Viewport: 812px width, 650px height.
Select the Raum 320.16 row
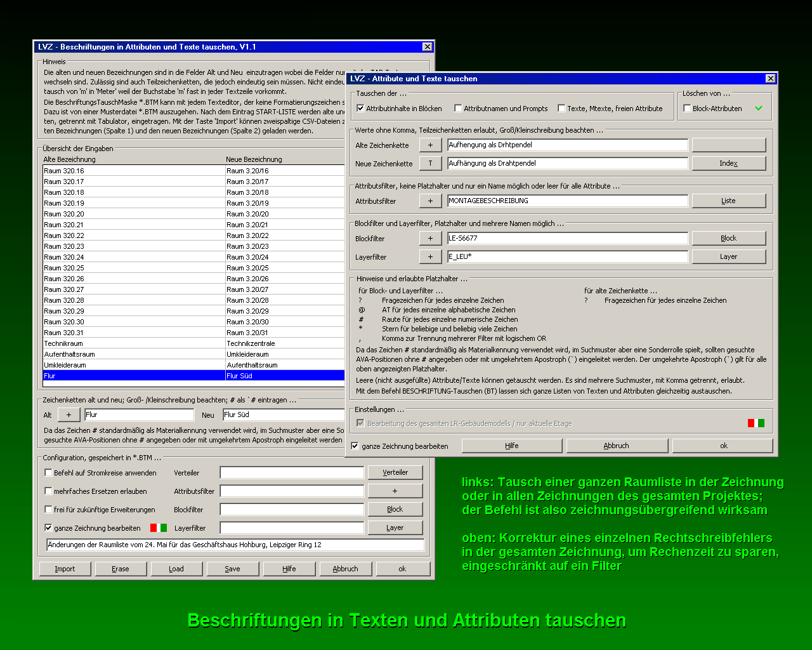tap(193, 171)
